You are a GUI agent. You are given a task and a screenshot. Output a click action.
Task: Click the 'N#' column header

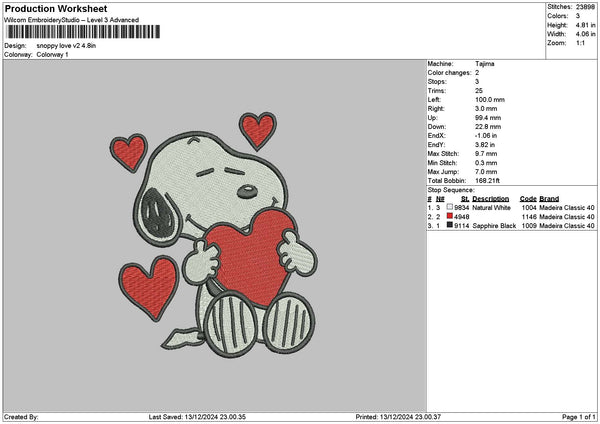point(440,199)
